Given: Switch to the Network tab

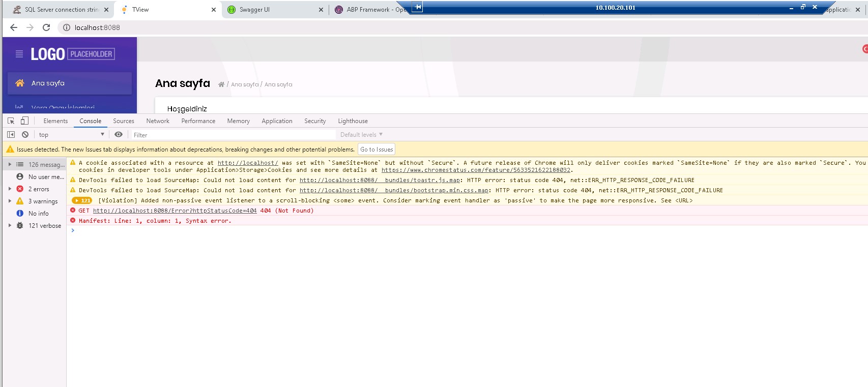Looking at the screenshot, I should (158, 121).
